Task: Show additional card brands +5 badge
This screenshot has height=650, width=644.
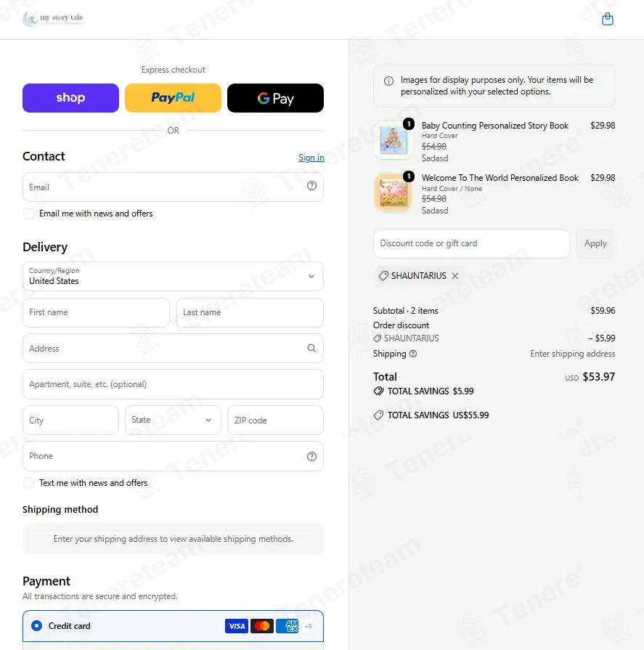Action: pos(308,626)
